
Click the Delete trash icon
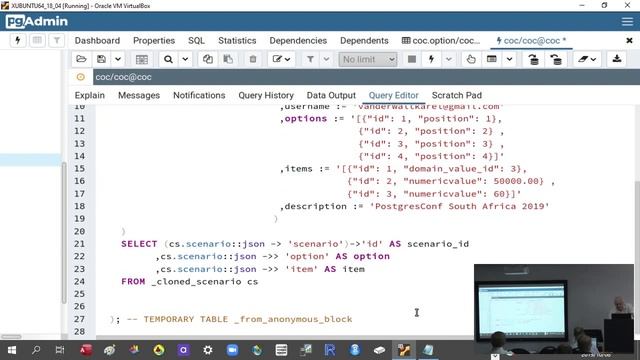point(253,59)
